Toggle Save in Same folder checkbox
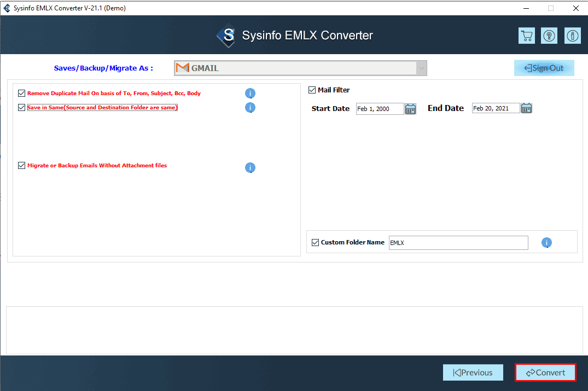The width and height of the screenshot is (588, 391). coord(22,108)
